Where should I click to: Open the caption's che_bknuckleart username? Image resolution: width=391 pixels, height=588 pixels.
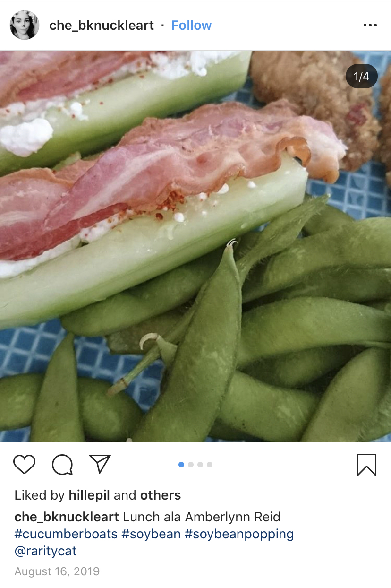pos(67,517)
